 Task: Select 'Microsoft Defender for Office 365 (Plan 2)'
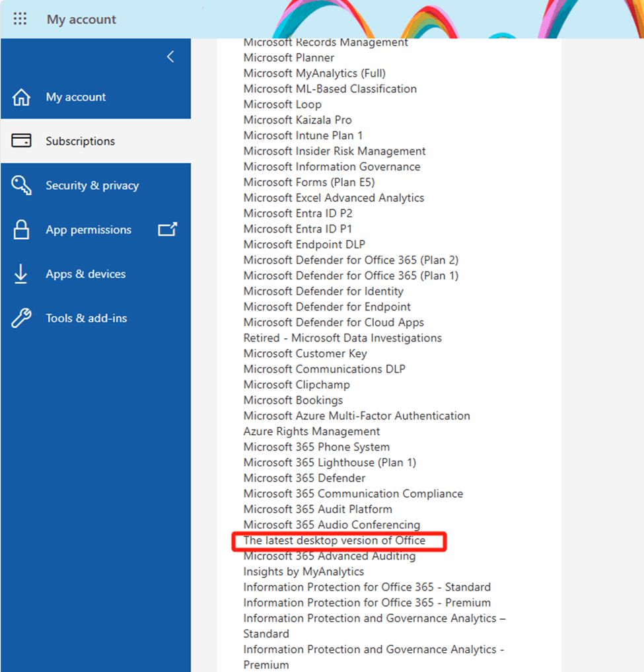351,260
